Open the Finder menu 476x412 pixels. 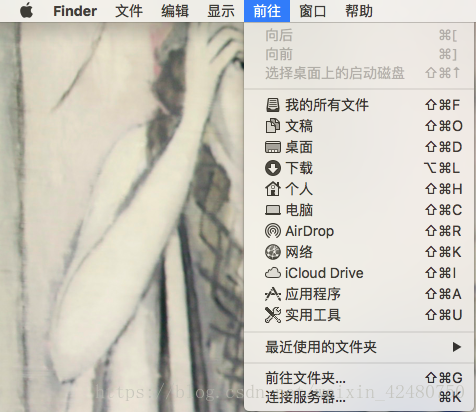click(75, 11)
